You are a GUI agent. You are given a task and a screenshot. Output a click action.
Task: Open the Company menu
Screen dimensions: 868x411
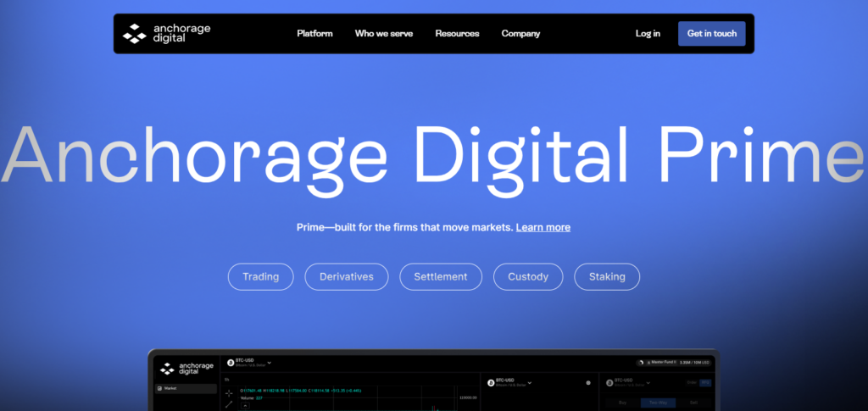coord(521,33)
